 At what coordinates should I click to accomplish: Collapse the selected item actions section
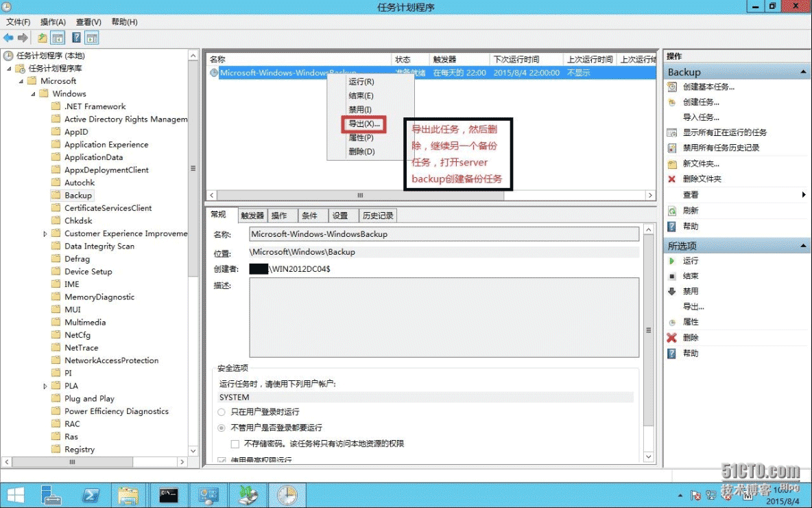(803, 246)
